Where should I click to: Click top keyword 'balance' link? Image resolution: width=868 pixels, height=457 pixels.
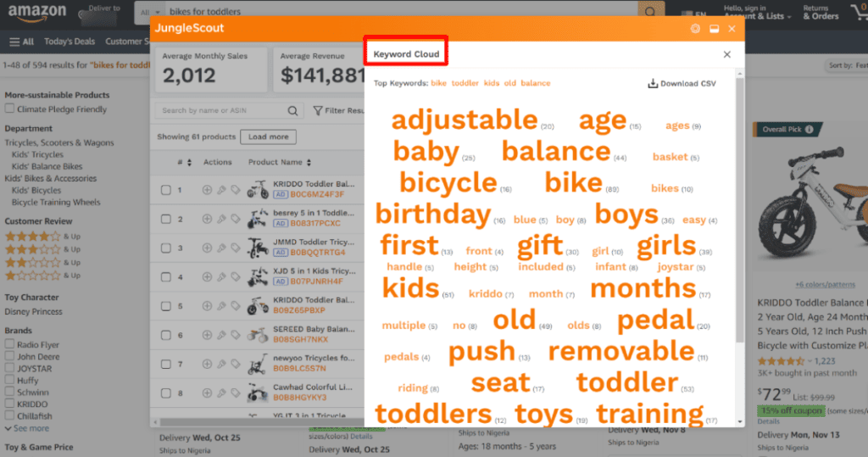click(536, 83)
